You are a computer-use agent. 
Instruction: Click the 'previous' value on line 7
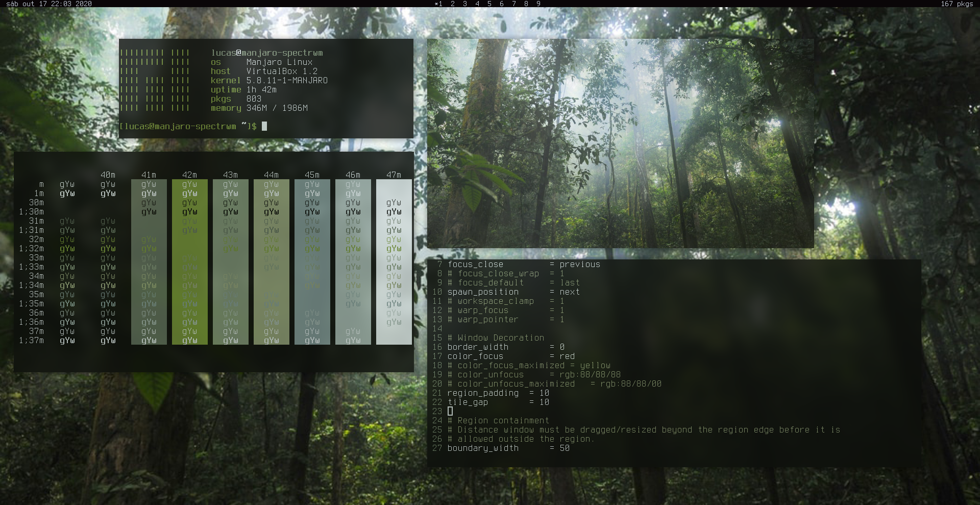click(x=580, y=264)
